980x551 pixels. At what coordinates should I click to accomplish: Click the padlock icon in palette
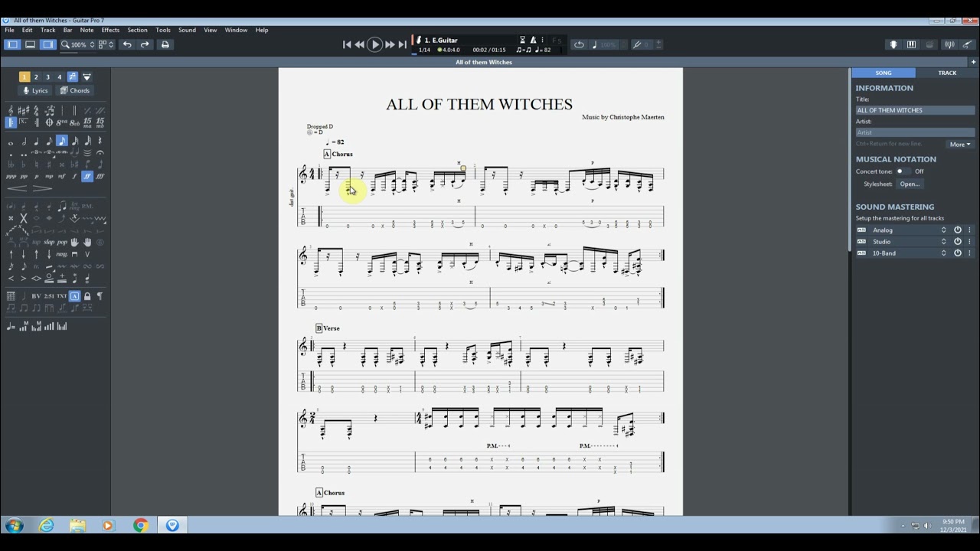(87, 295)
